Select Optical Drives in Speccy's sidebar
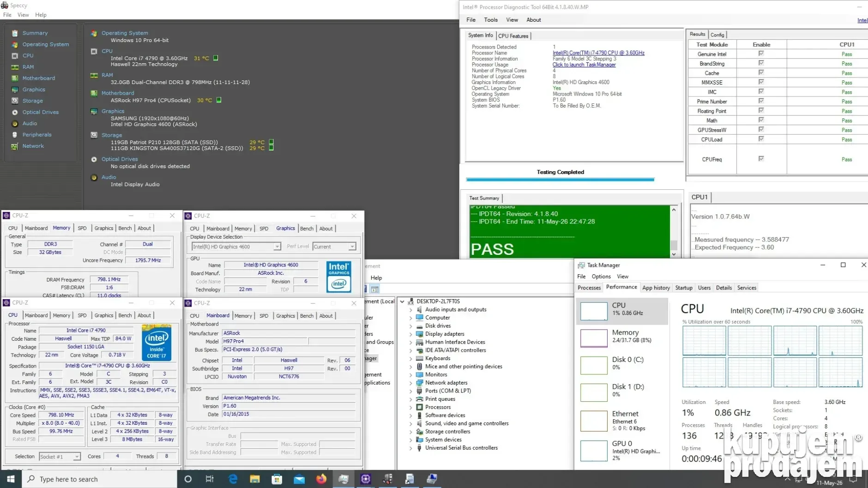 tap(41, 112)
